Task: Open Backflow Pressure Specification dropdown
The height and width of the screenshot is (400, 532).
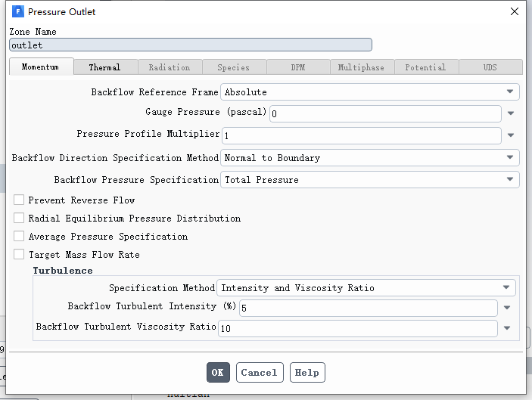Action: click(x=370, y=180)
